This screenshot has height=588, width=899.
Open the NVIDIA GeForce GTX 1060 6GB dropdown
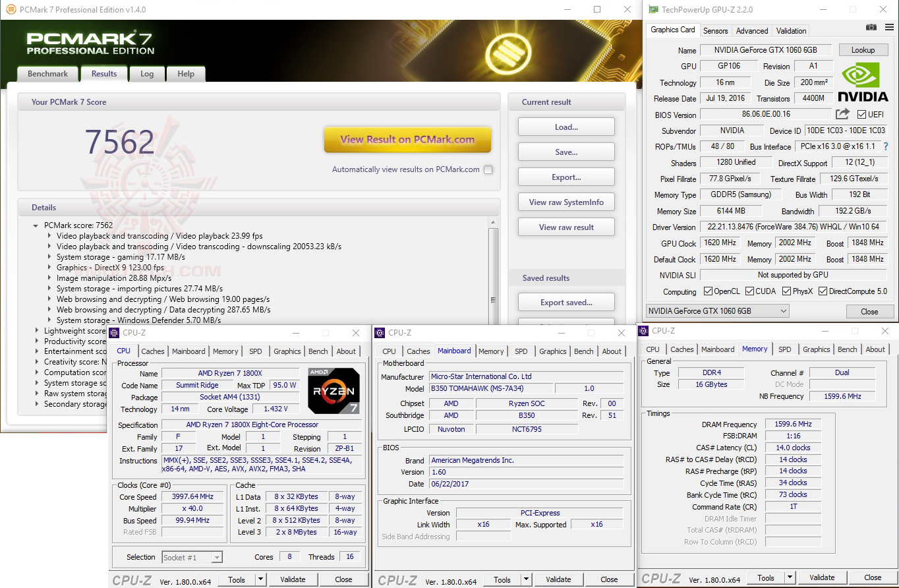coord(718,311)
